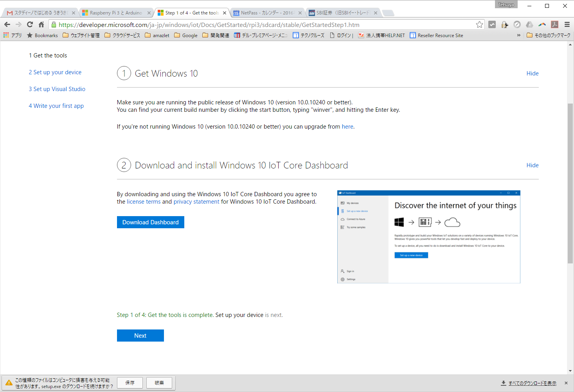574x392 pixels.
Task: Switch to the NetPass calendar tab
Action: click(266, 13)
